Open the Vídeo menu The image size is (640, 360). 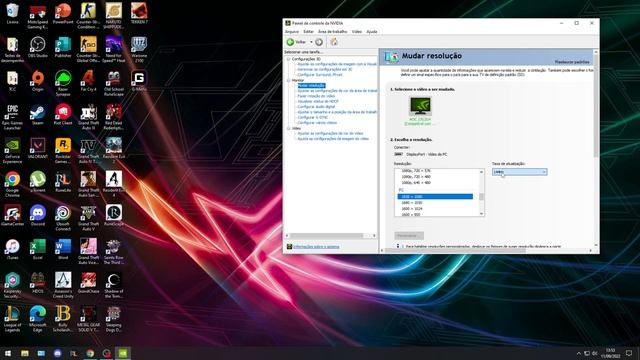pos(357,31)
